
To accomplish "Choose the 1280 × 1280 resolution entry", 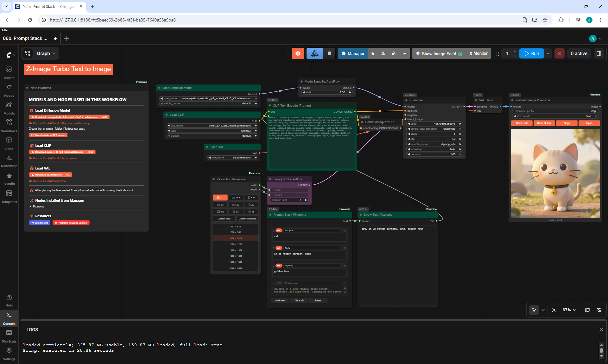I will (236, 244).
